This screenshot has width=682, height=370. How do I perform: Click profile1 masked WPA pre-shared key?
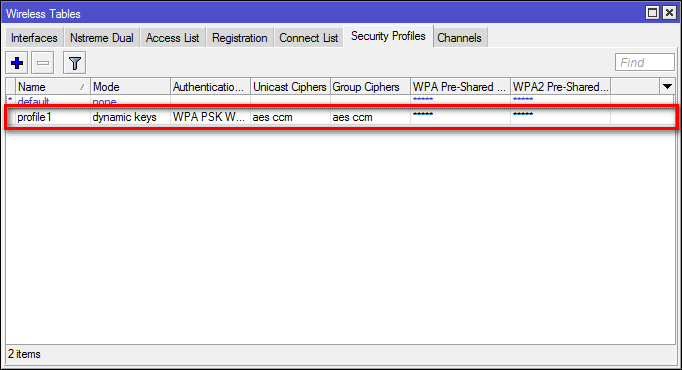click(423, 114)
